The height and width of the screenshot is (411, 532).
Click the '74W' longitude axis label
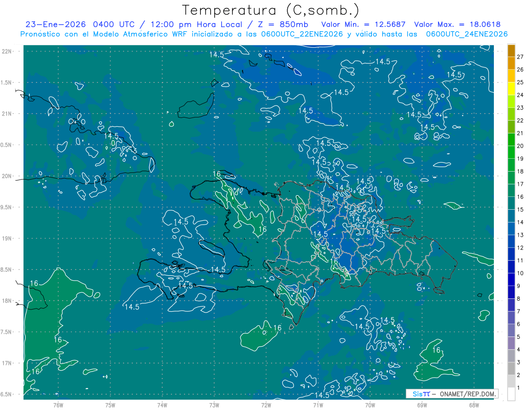coord(162,405)
